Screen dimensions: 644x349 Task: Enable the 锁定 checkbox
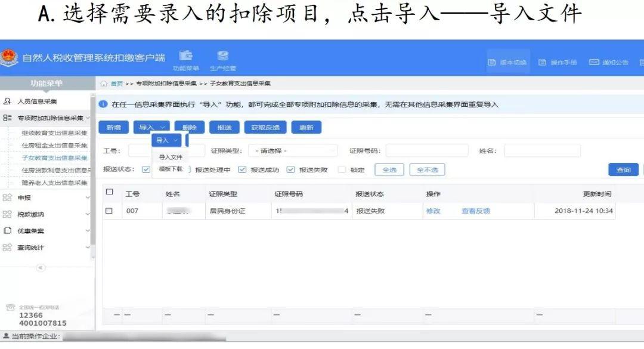click(341, 169)
